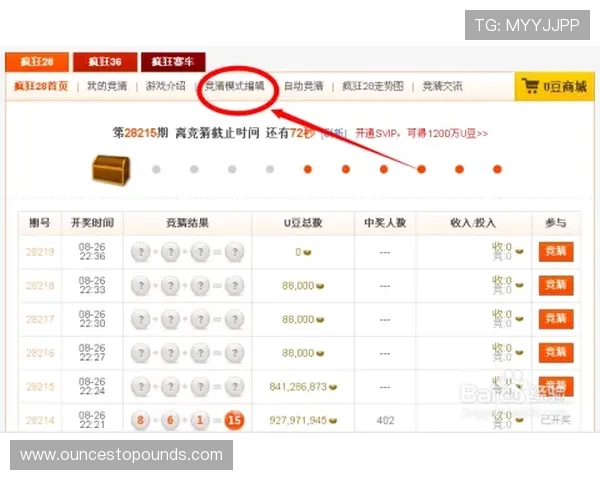Click 竞猜 button for issue 28217
The width and height of the screenshot is (600, 480).
click(x=556, y=319)
